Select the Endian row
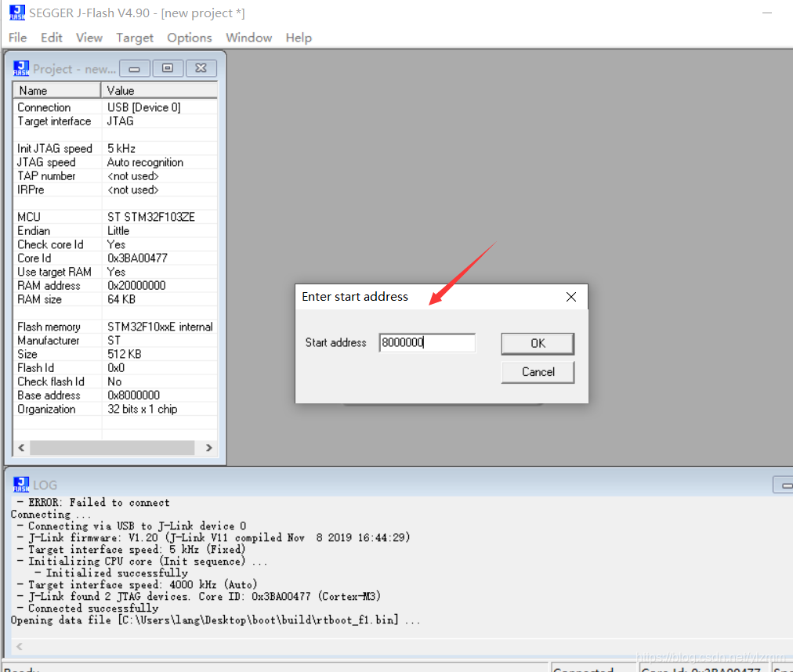This screenshot has width=793, height=672. [115, 230]
